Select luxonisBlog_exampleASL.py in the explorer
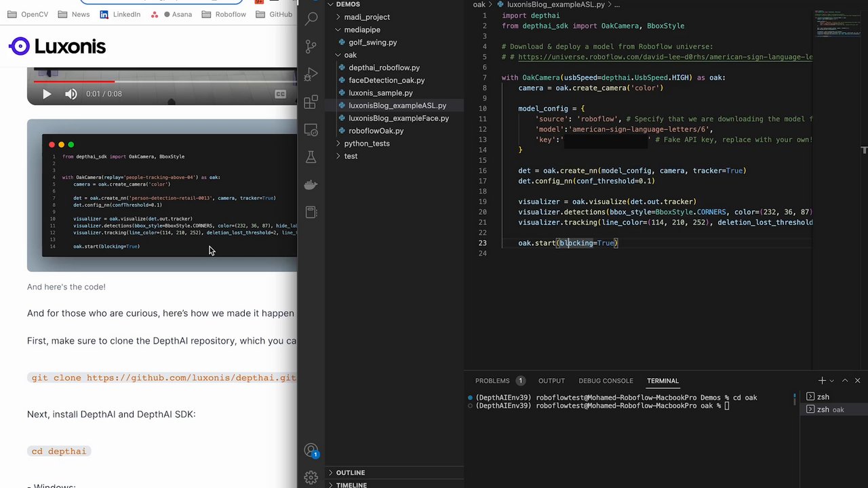Screen dimensions: 868x488 pos(397,106)
